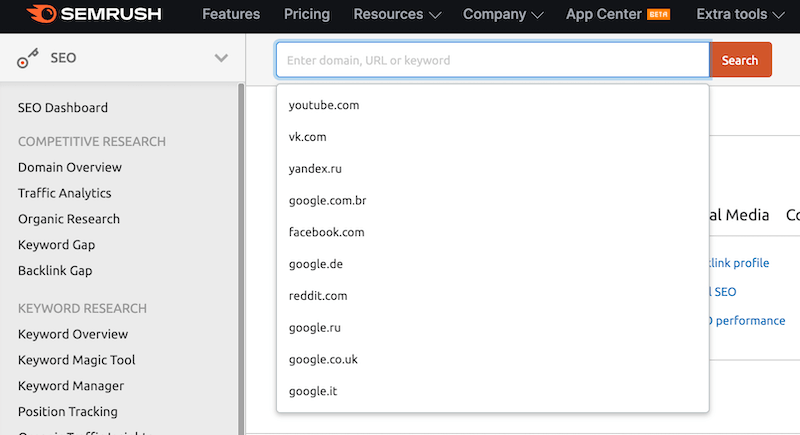The width and height of the screenshot is (800, 435).
Task: Choose vk.com in the suggestion list
Action: pos(492,137)
